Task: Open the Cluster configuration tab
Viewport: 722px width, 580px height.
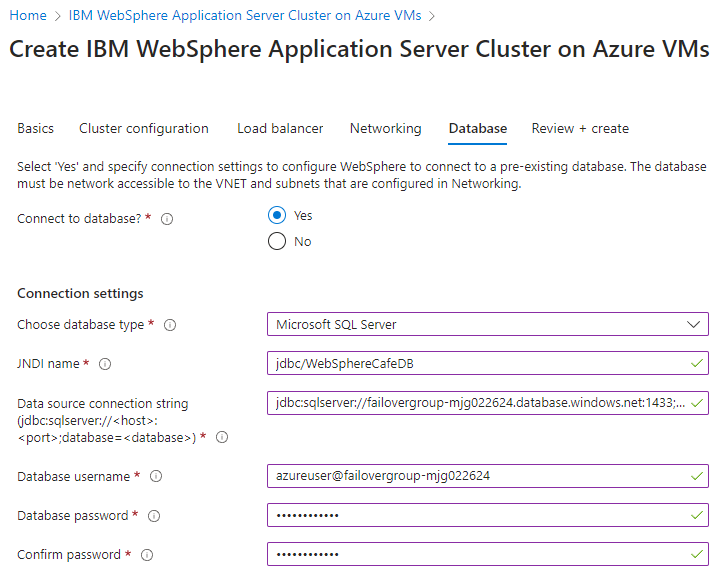Action: [x=144, y=128]
